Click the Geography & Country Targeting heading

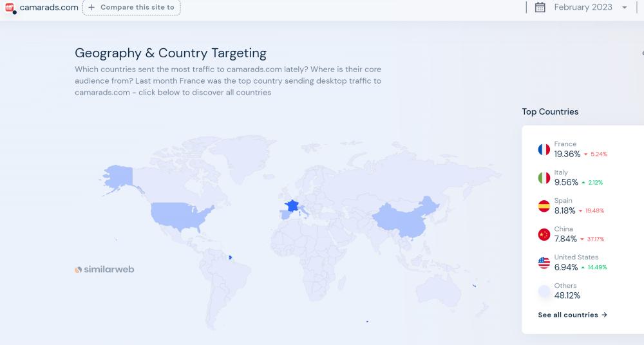(171, 53)
